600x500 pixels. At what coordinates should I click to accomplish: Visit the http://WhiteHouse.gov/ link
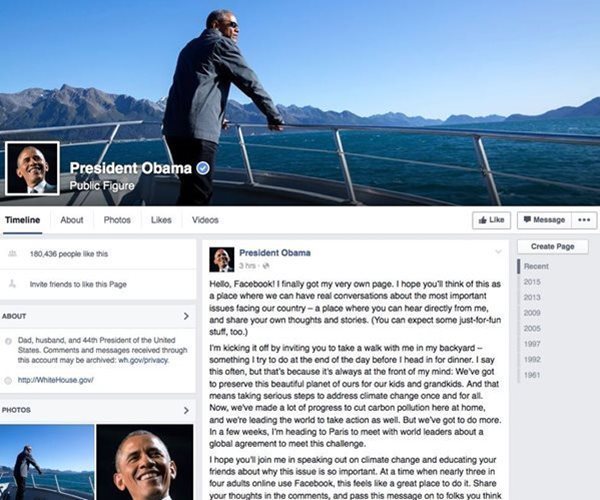[x=55, y=380]
